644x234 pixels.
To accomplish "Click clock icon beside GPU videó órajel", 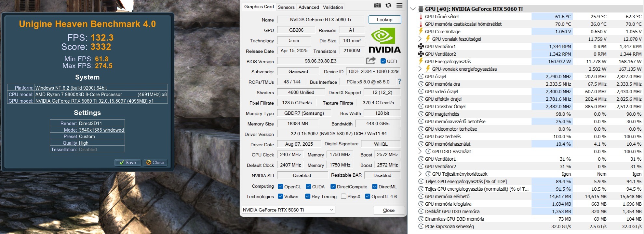I will [x=421, y=92].
